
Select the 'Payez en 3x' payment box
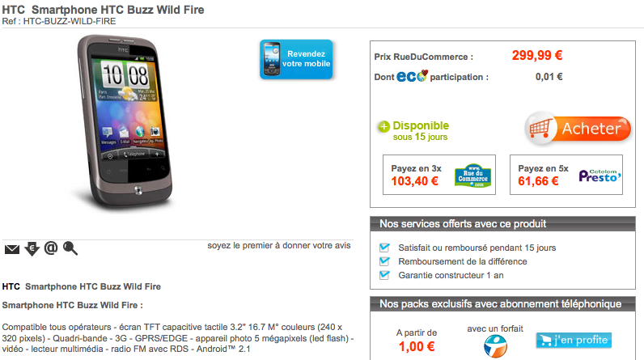click(x=439, y=175)
